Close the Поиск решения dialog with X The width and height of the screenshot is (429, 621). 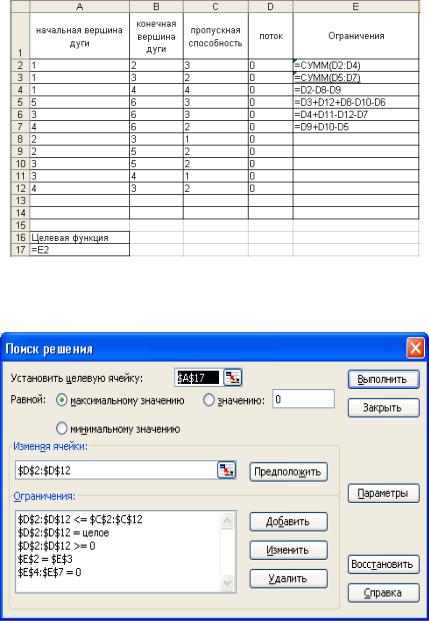(416, 349)
